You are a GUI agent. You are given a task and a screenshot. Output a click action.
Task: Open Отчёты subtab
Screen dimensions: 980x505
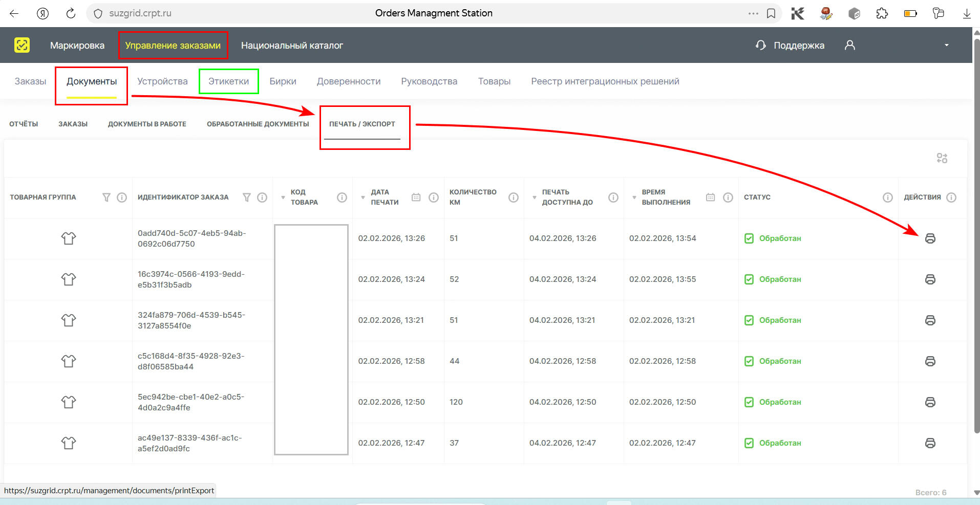coord(24,124)
